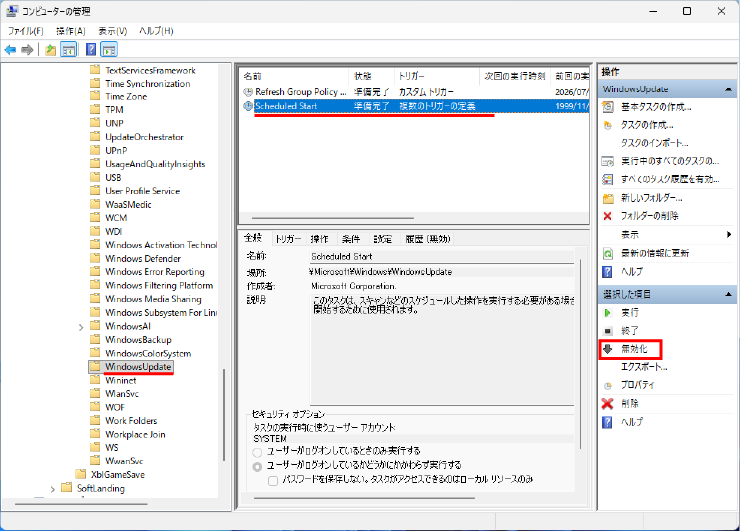Click タスクのインポート... action
740x531 pixels.
(654, 143)
